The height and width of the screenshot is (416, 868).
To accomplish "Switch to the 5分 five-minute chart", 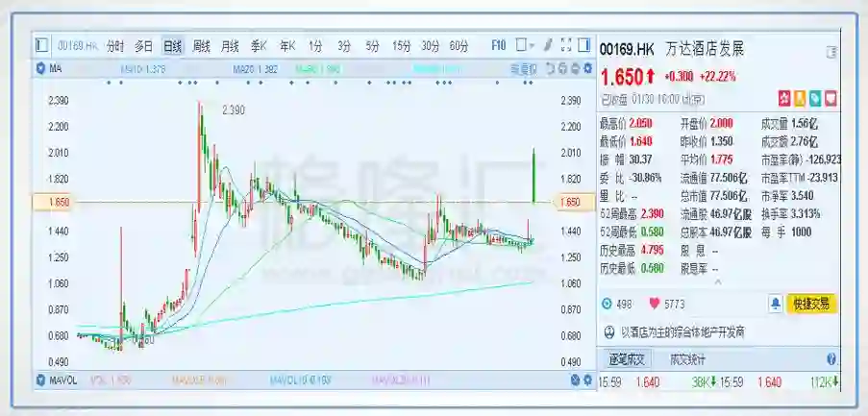I will [x=373, y=46].
